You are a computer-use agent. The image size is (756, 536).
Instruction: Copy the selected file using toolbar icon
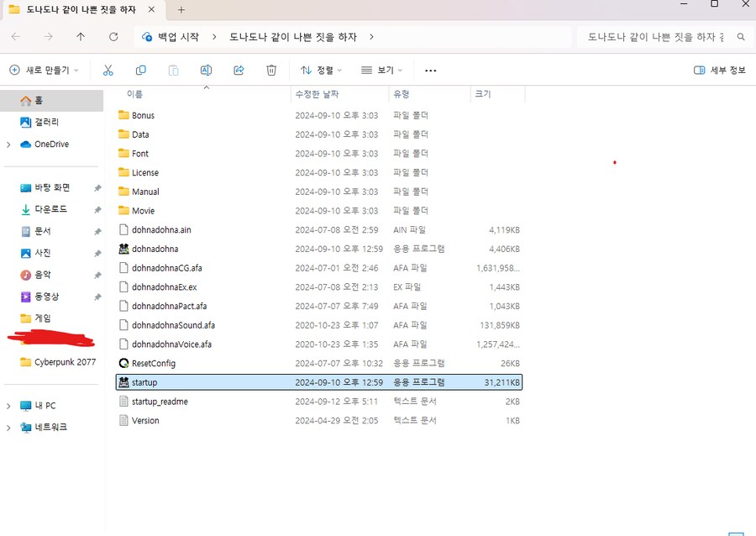click(140, 70)
